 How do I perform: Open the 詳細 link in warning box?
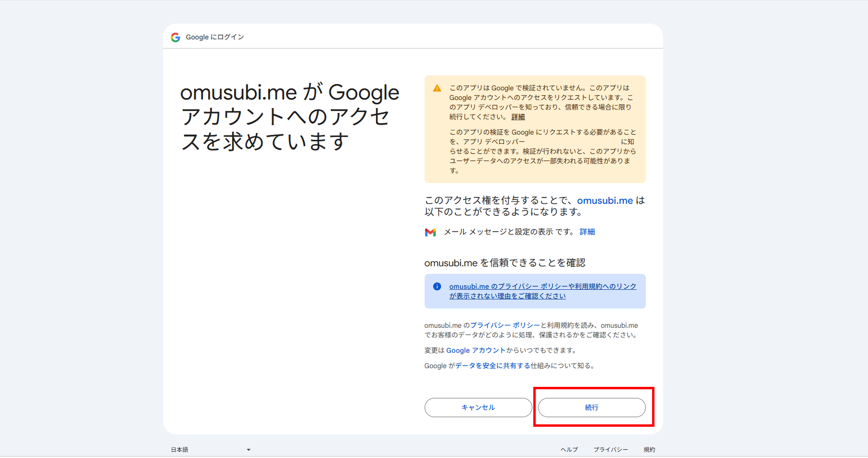click(x=518, y=117)
